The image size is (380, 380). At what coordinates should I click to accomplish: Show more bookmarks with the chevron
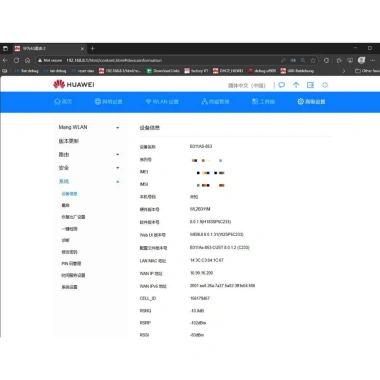(x=344, y=71)
